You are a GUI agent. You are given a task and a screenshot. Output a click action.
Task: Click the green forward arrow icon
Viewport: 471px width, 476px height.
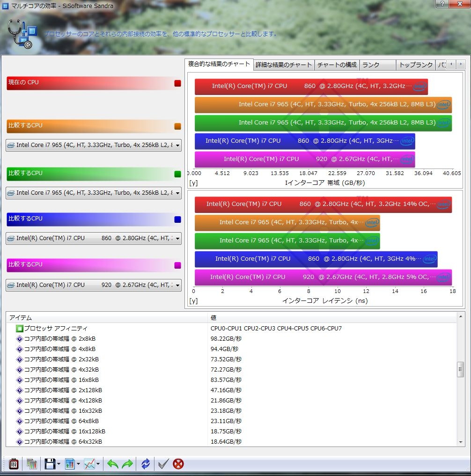127,464
